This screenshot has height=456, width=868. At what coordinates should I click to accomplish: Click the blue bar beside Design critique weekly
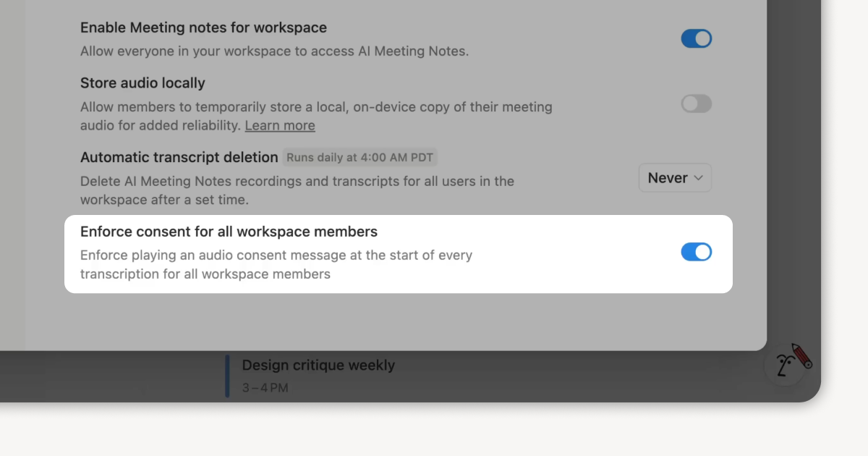coord(227,376)
